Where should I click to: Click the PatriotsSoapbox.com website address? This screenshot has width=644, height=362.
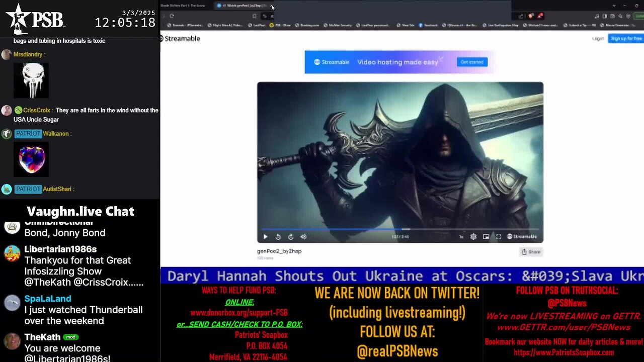564,353
